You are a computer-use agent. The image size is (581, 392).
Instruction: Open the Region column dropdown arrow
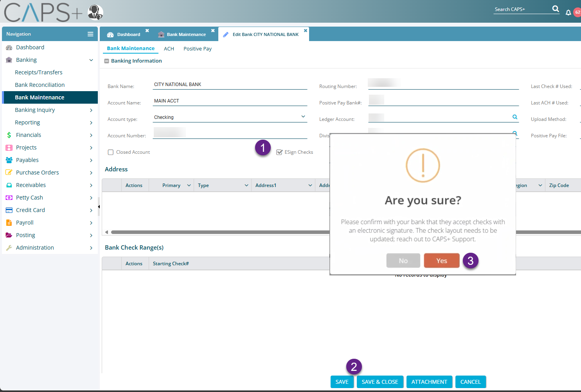pyautogui.click(x=540, y=185)
